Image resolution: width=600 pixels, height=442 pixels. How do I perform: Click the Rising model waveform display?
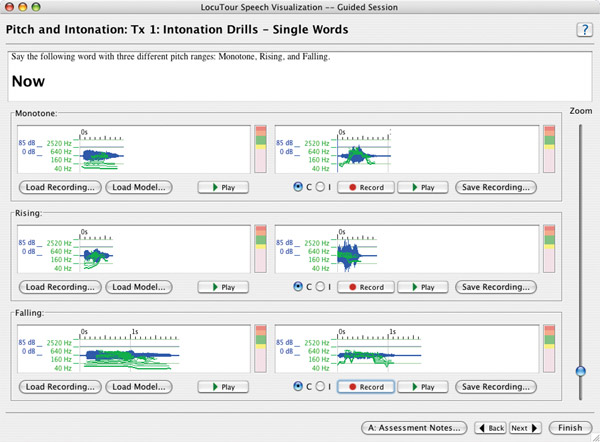tap(134, 249)
